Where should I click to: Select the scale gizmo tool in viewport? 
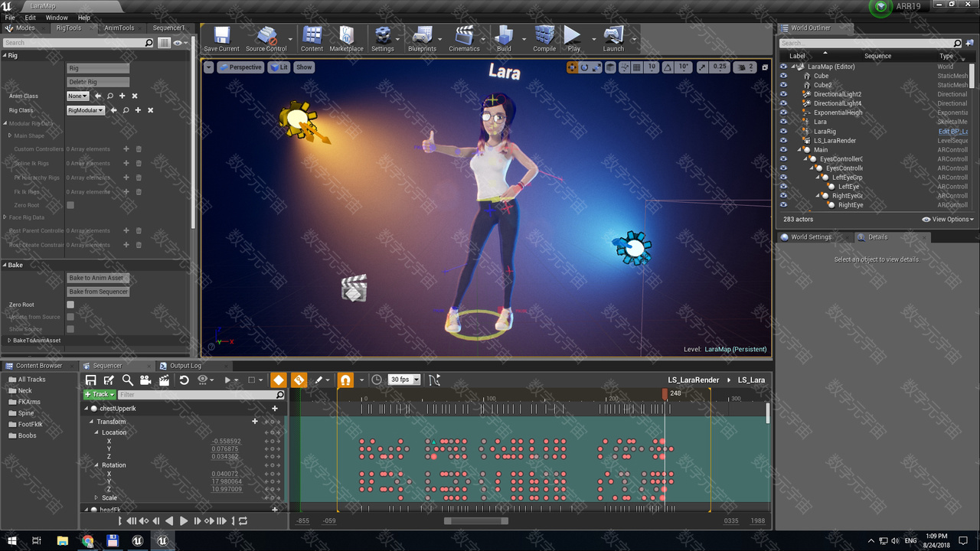click(596, 67)
